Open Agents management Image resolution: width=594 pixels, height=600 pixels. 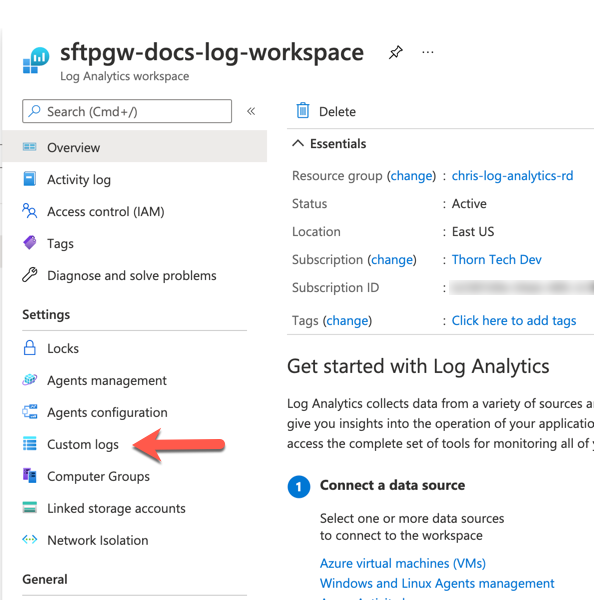click(x=107, y=381)
